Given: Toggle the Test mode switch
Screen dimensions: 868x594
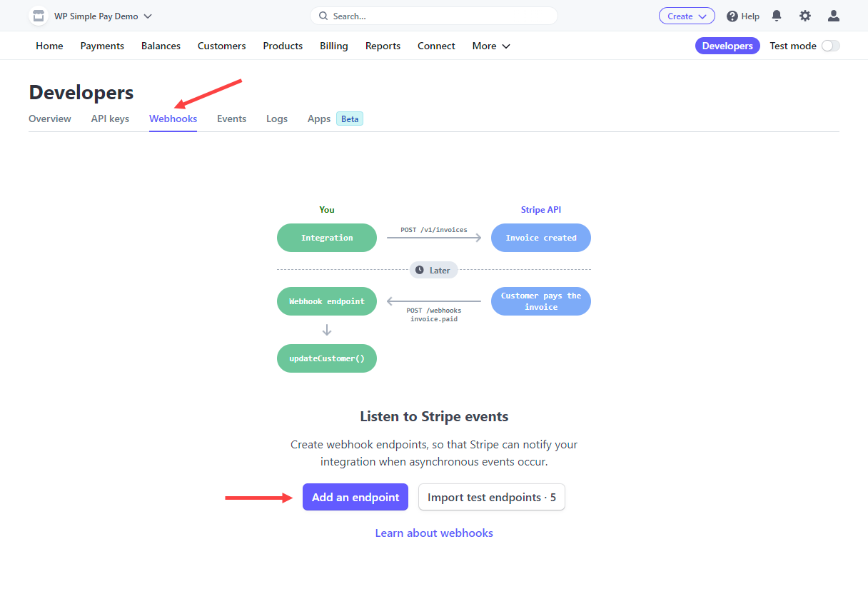Looking at the screenshot, I should pyautogui.click(x=830, y=46).
